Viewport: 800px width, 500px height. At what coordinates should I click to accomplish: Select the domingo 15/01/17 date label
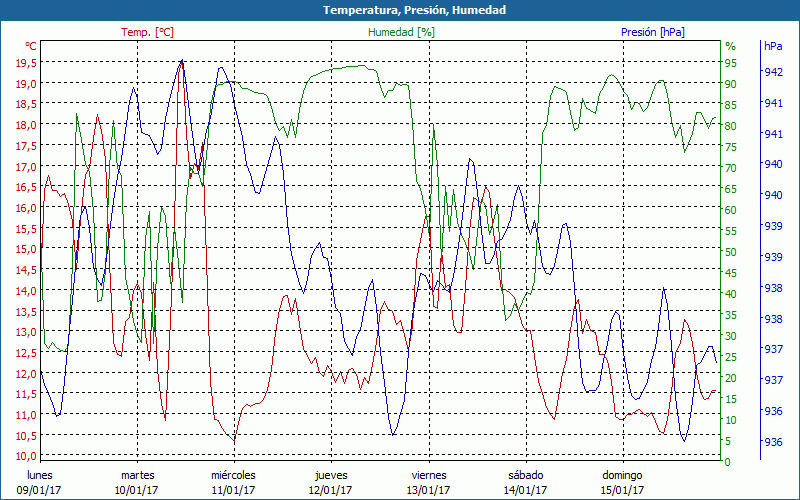(x=622, y=482)
